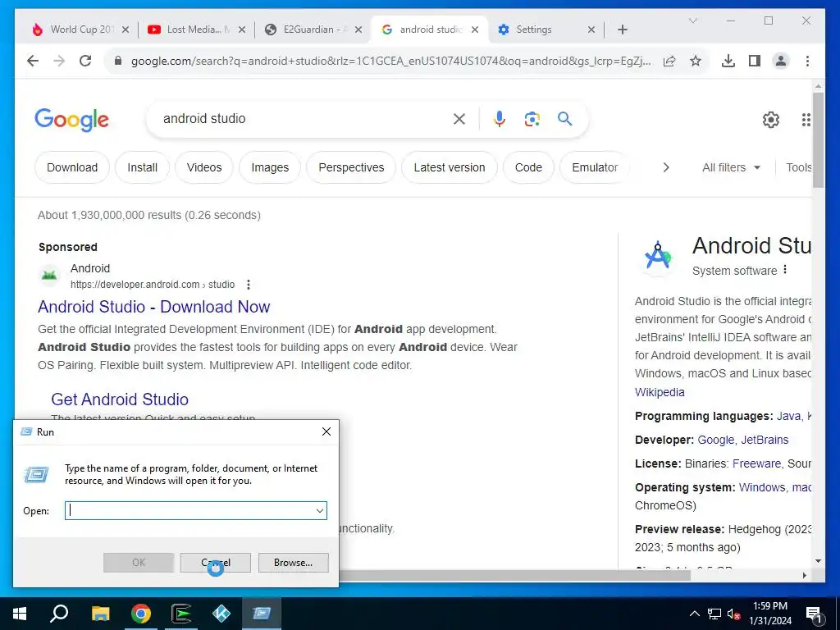Open taskbar Search magnifier

pyautogui.click(x=59, y=614)
